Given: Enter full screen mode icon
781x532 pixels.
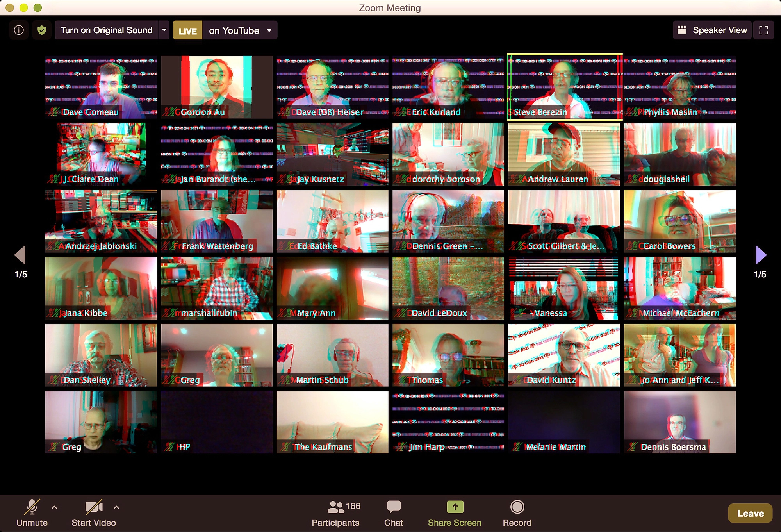Looking at the screenshot, I should coord(763,30).
